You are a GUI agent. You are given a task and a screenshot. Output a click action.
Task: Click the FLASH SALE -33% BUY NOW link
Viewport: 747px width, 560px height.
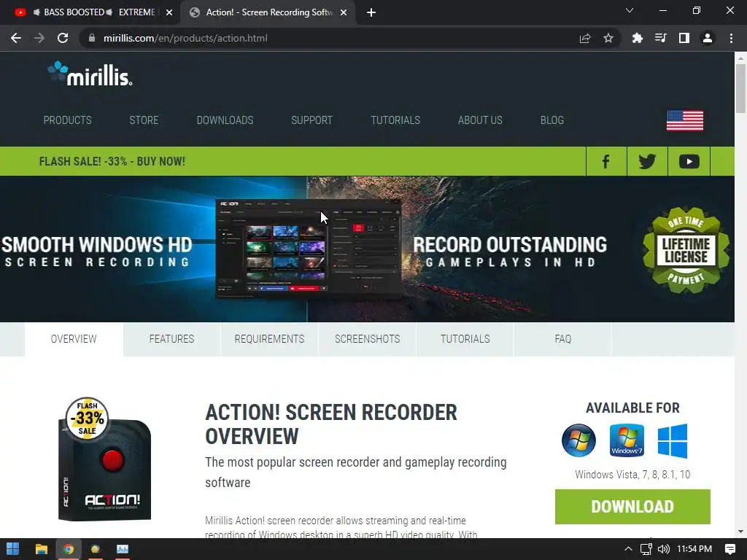(x=112, y=161)
